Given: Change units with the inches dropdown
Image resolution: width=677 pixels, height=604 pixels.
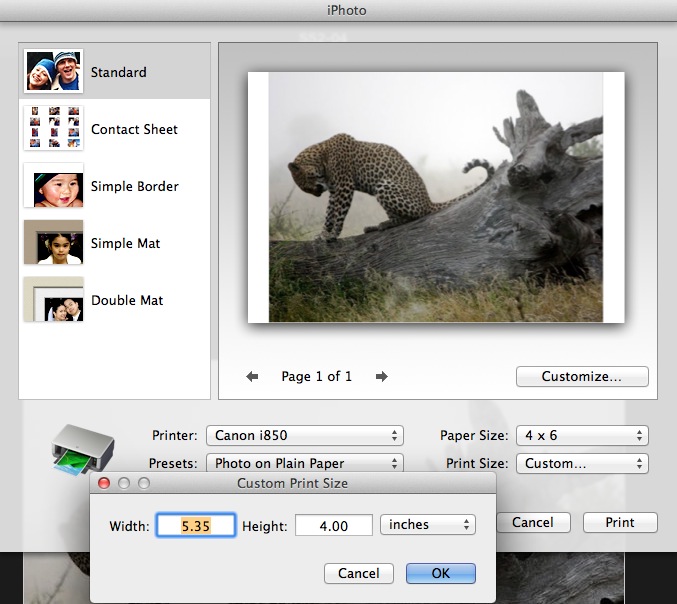Looking at the screenshot, I should point(428,525).
